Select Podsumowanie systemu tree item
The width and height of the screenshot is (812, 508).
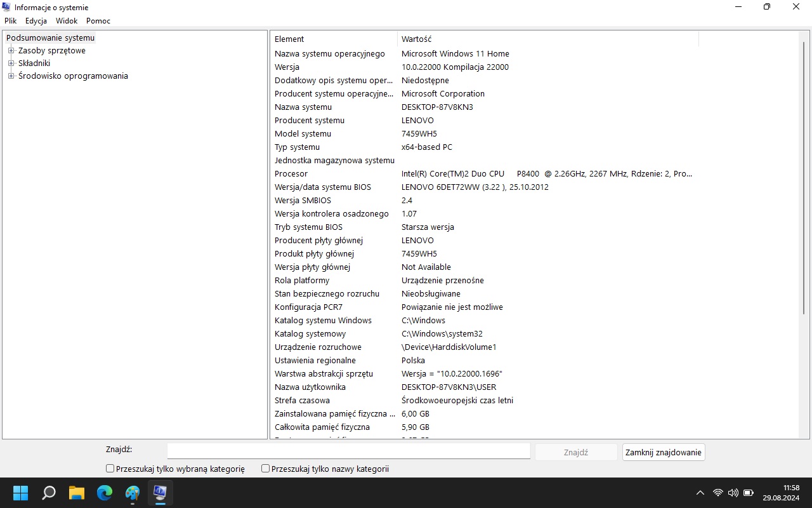click(x=50, y=38)
